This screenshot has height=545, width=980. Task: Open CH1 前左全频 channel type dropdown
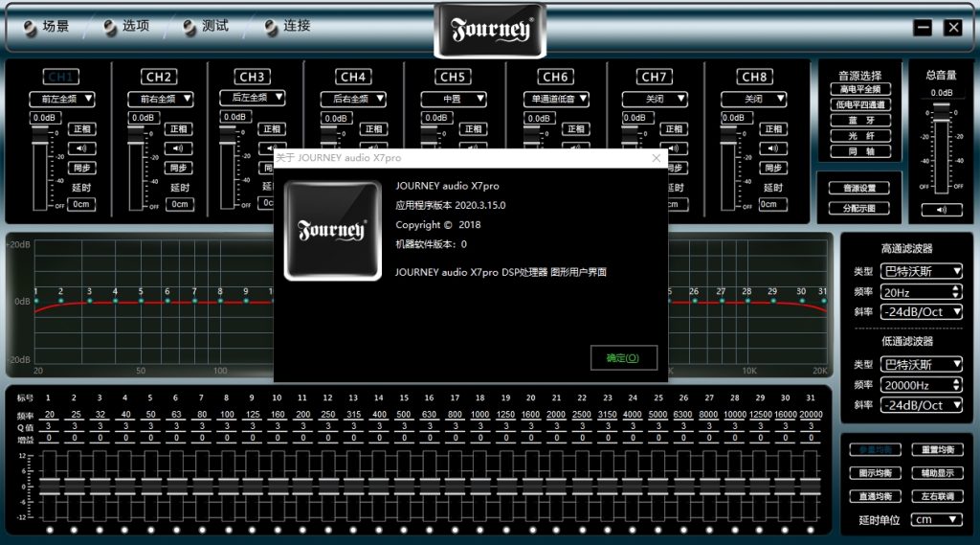click(x=61, y=99)
